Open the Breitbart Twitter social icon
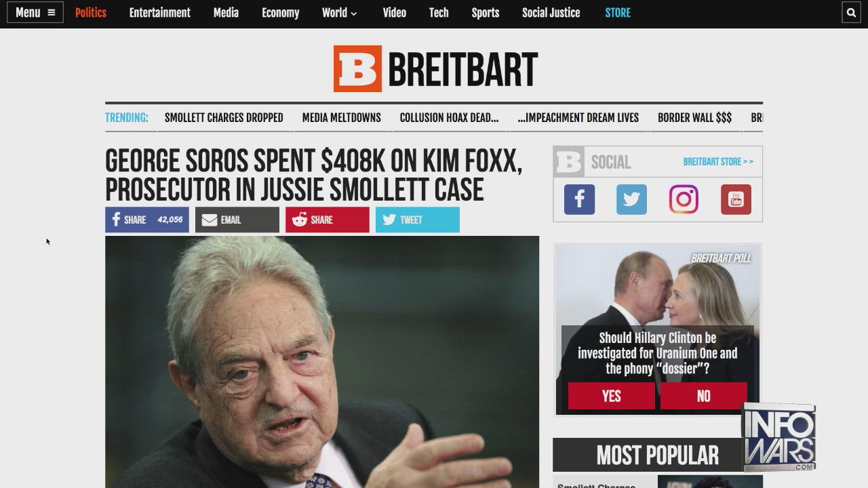This screenshot has width=868, height=488. pos(631,199)
